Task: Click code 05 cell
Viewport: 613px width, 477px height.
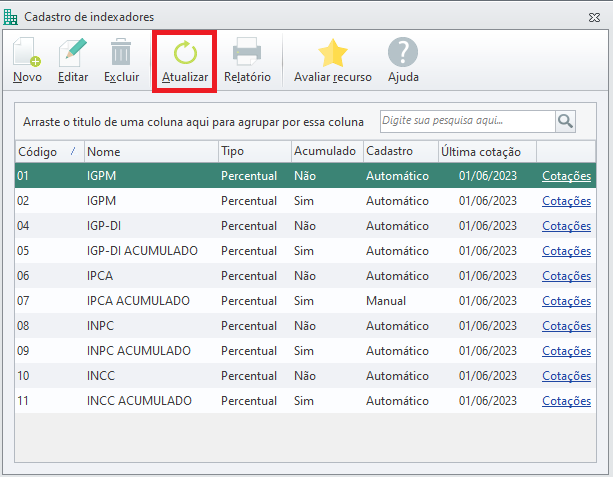Action: (23, 251)
